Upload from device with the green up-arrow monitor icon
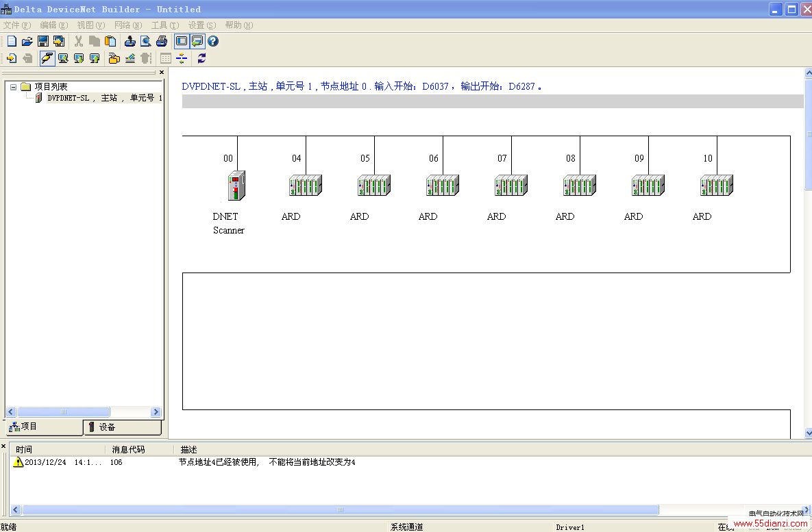The image size is (812, 532). [x=95, y=58]
